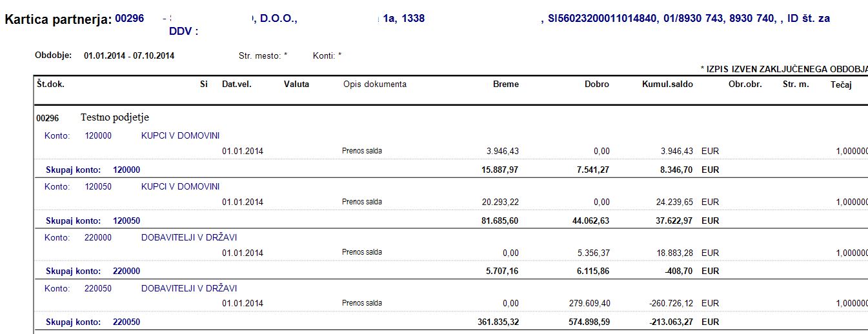Click the Obdobje date range value
The height and width of the screenshot is (334, 868).
(129, 56)
